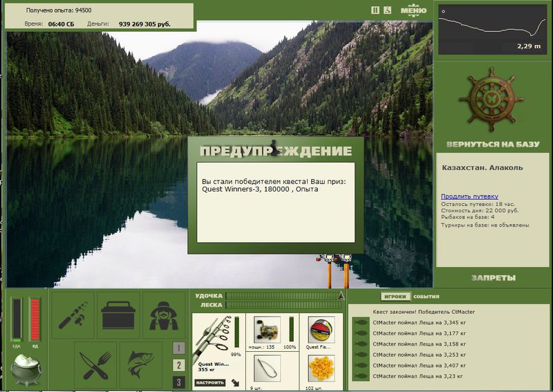This screenshot has height=392, width=553.
Task: Open the fishing rod tackle panel icon
Action: coord(73,315)
